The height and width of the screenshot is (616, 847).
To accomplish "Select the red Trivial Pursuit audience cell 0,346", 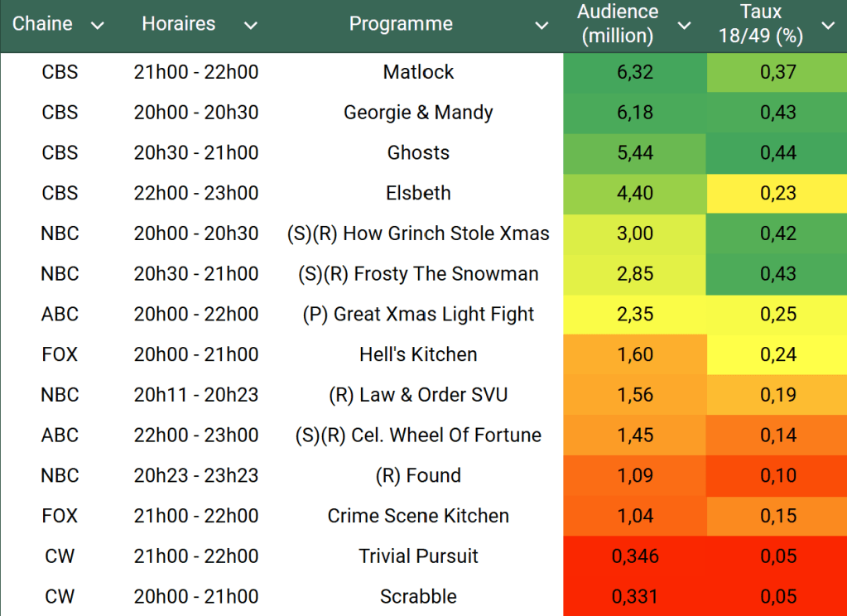I will 635,556.
